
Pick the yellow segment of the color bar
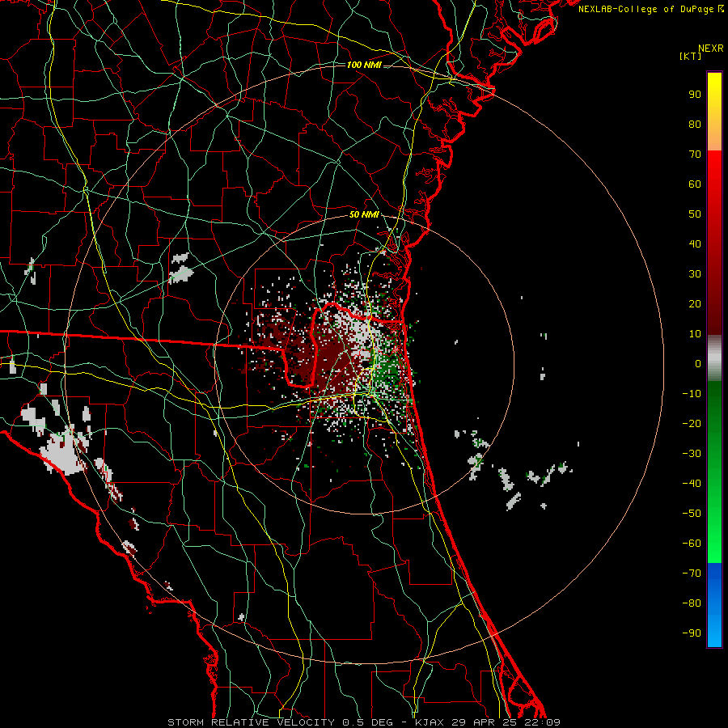point(714,112)
